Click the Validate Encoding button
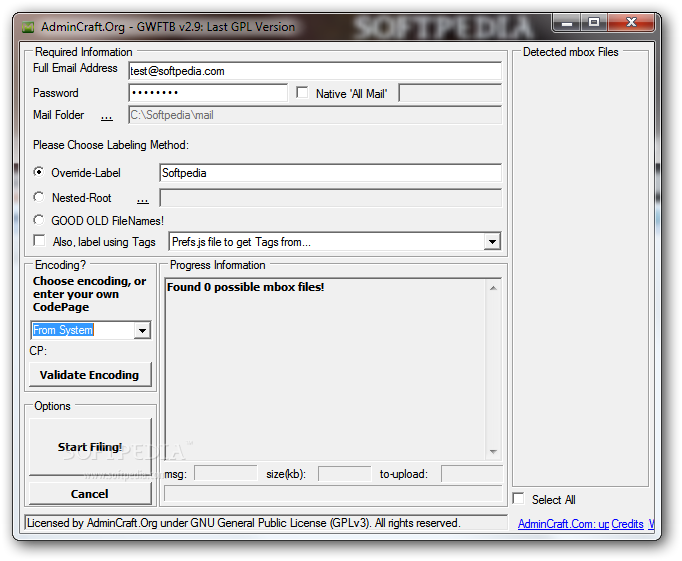Screen dimensions: 682x561 [90, 375]
